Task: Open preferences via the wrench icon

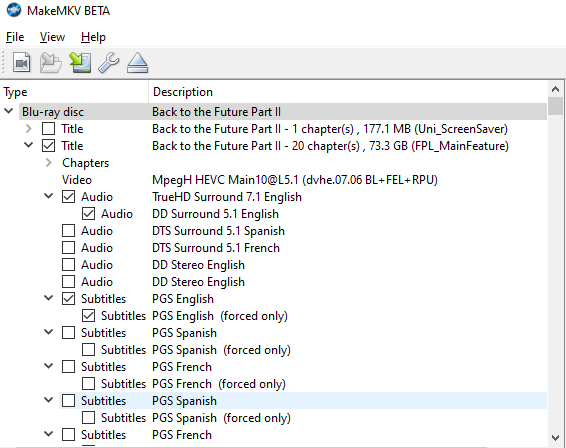Action: pyautogui.click(x=109, y=63)
